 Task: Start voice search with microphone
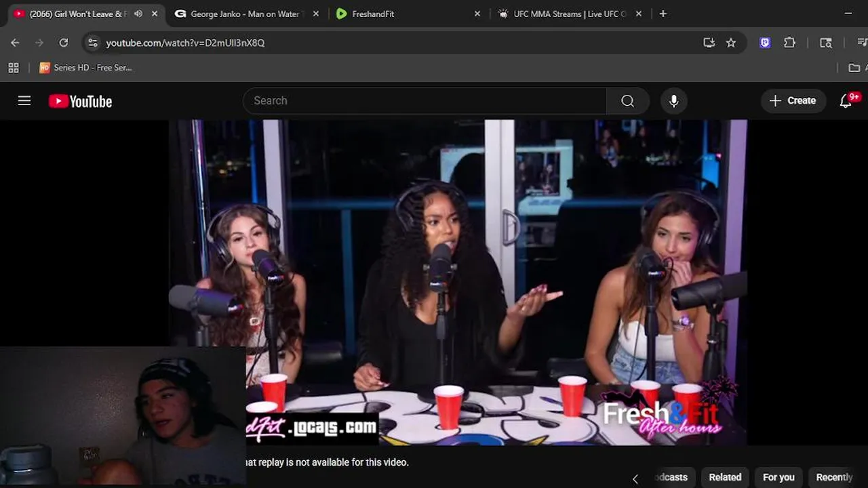tap(673, 100)
